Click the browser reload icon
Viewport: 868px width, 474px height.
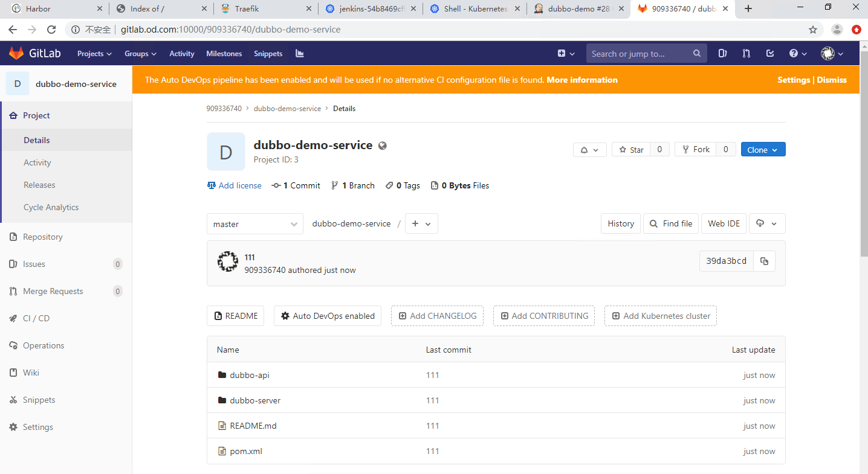[x=51, y=30]
